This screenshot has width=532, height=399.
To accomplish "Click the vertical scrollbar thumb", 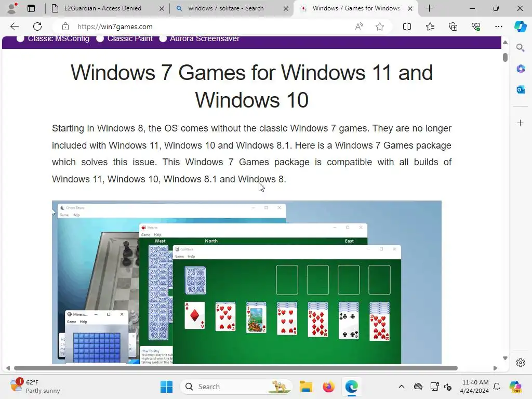I will 505,57.
